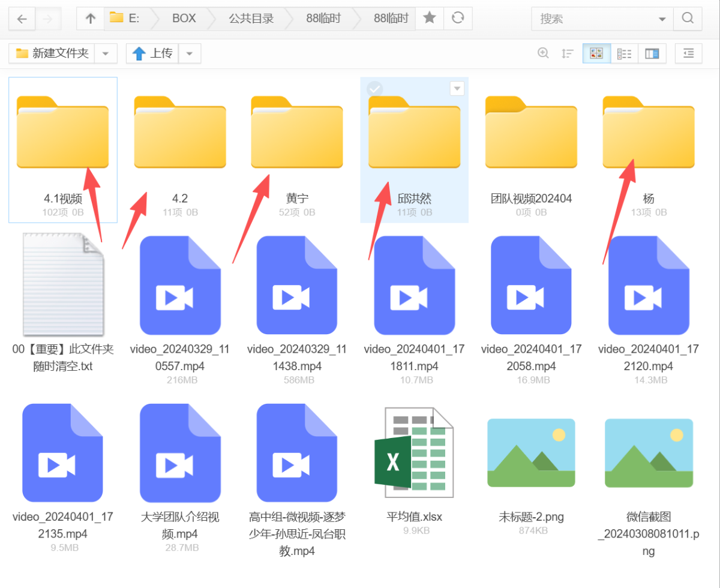Select the 平均值.xlsx Excel file icon
Screen dimensions: 720x588
point(414,453)
